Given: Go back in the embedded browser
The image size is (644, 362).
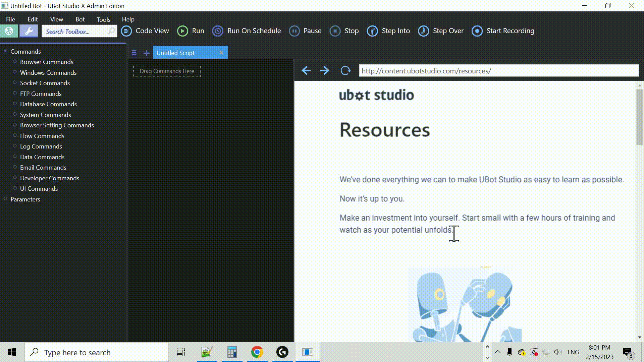Looking at the screenshot, I should tap(306, 71).
